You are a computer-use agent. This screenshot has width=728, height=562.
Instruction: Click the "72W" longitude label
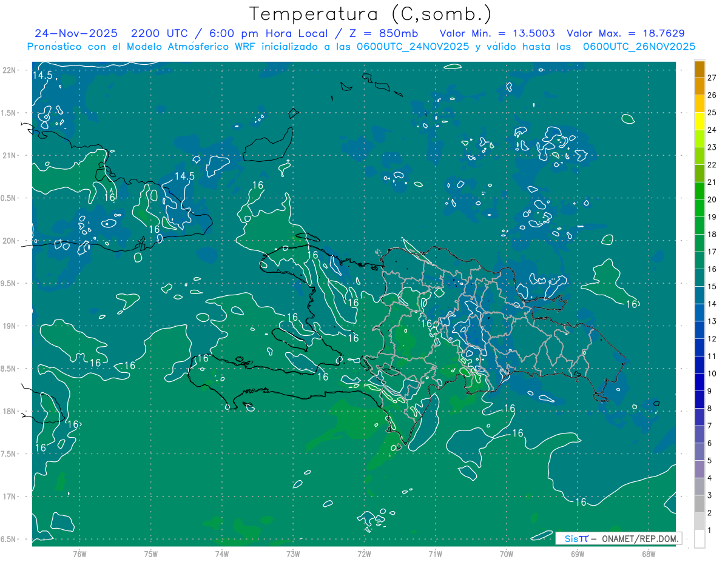click(x=364, y=554)
